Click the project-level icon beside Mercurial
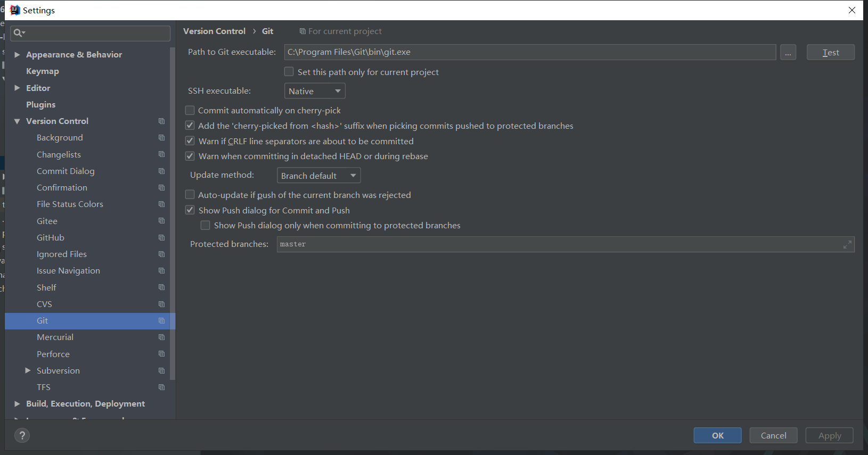 pos(161,337)
